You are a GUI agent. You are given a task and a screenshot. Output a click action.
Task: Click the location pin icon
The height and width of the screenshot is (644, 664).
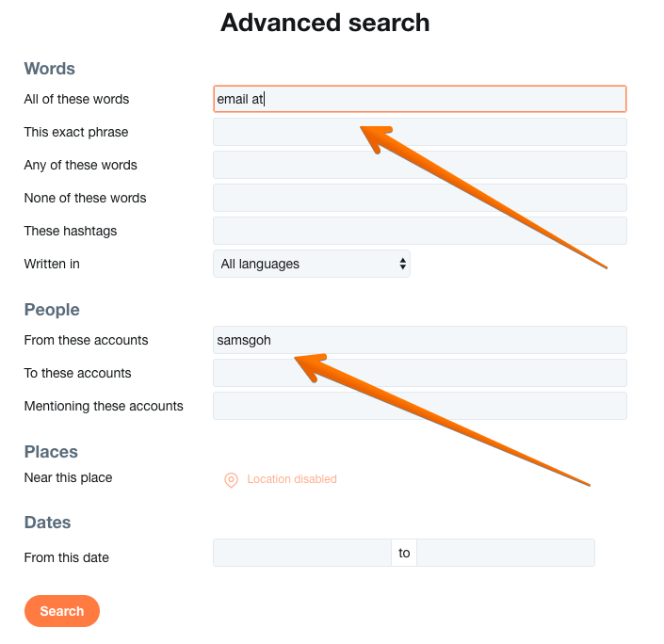point(231,480)
